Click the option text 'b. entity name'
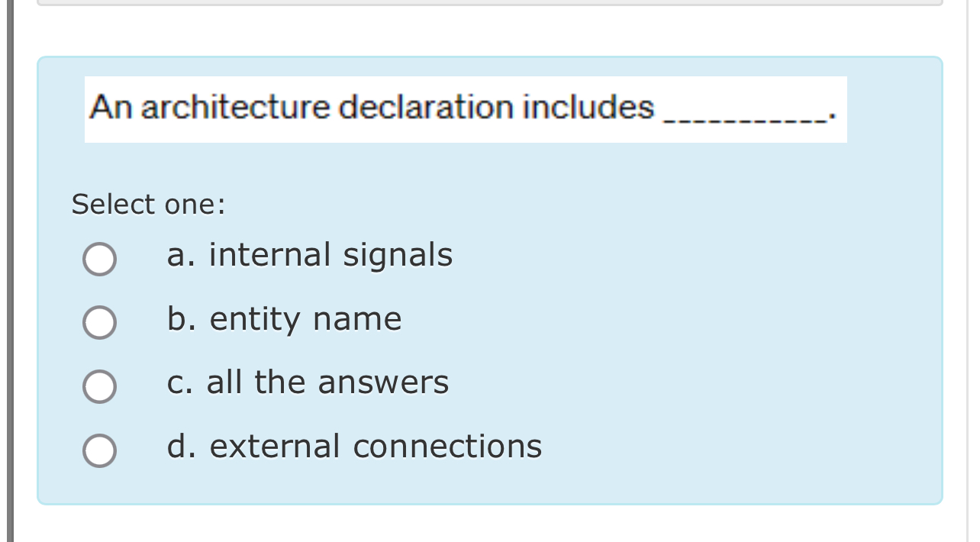 (x=284, y=320)
